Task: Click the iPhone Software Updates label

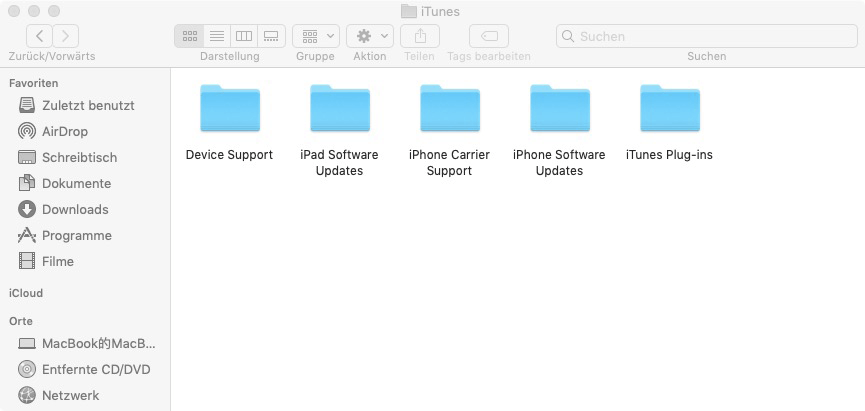Action: pyautogui.click(x=559, y=163)
